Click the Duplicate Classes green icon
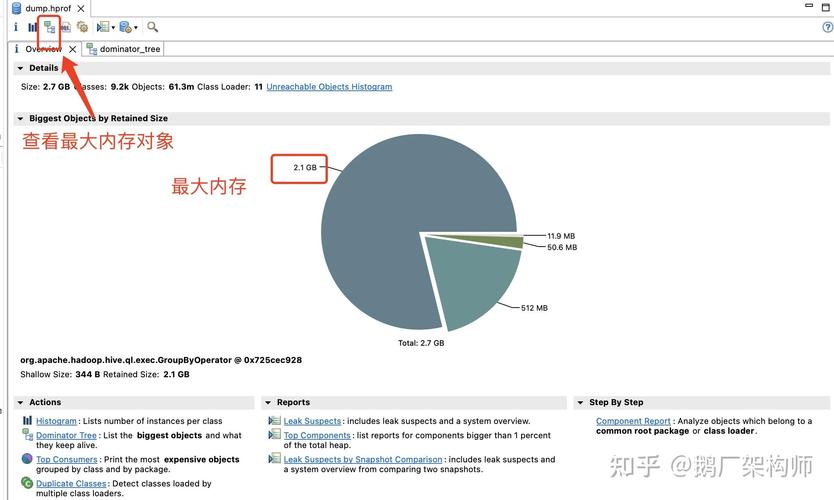 (x=27, y=483)
